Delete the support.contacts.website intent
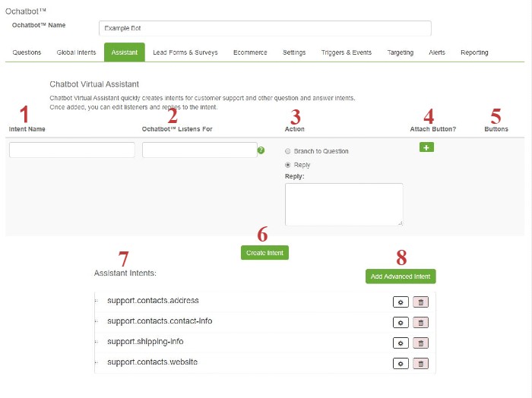 pyautogui.click(x=421, y=364)
